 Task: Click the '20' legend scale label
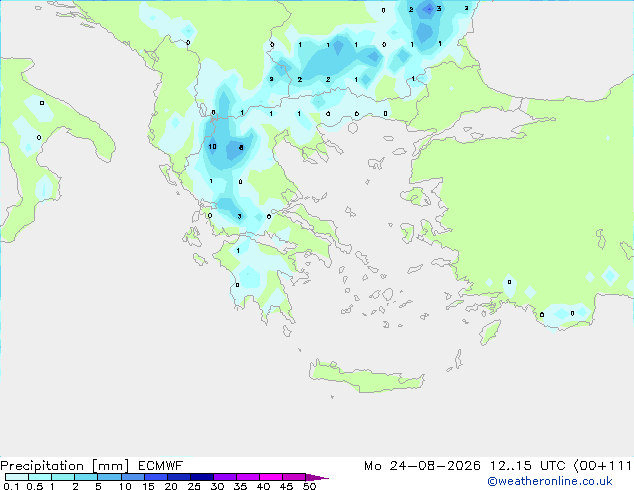[171, 486]
